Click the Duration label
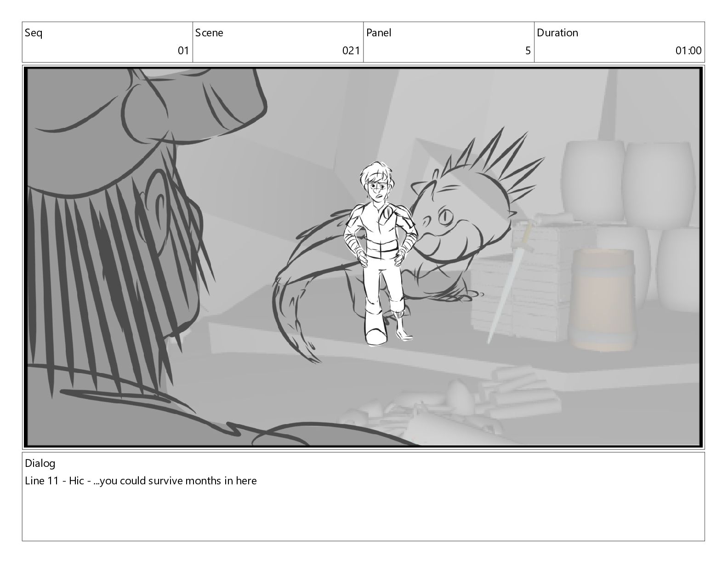This screenshot has width=728, height=563. click(x=557, y=33)
